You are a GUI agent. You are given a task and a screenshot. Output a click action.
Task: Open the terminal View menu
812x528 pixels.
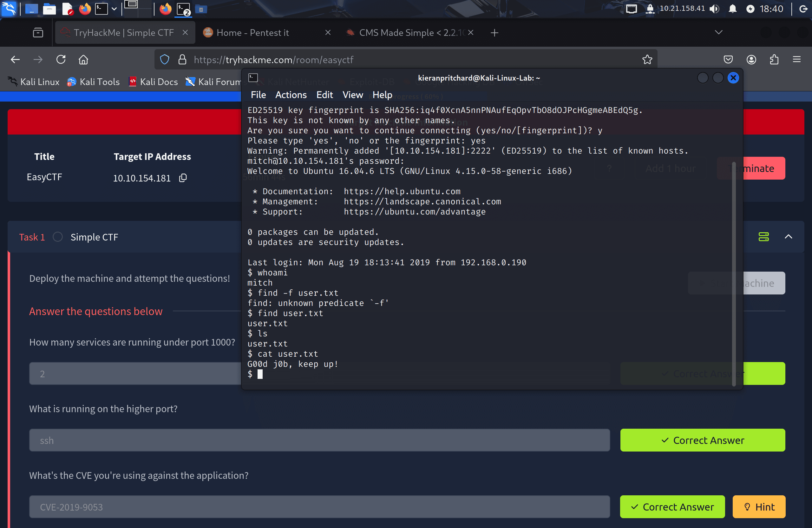click(x=352, y=95)
